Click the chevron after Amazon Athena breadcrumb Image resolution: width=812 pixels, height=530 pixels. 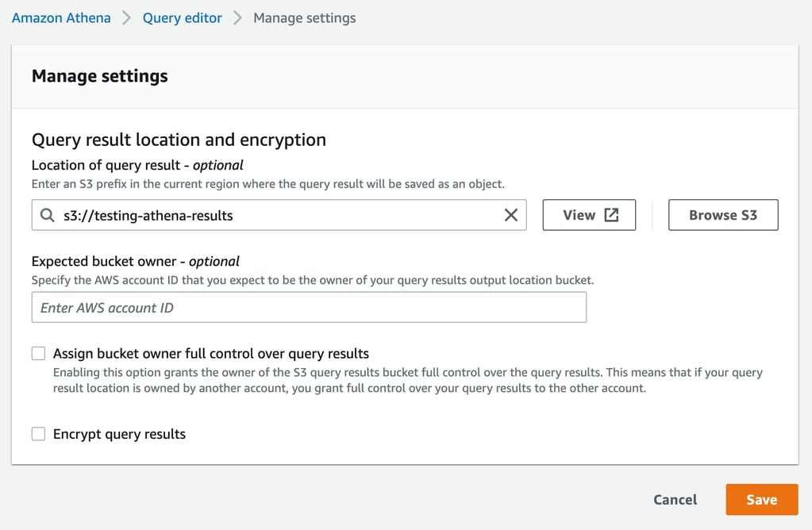pos(127,17)
